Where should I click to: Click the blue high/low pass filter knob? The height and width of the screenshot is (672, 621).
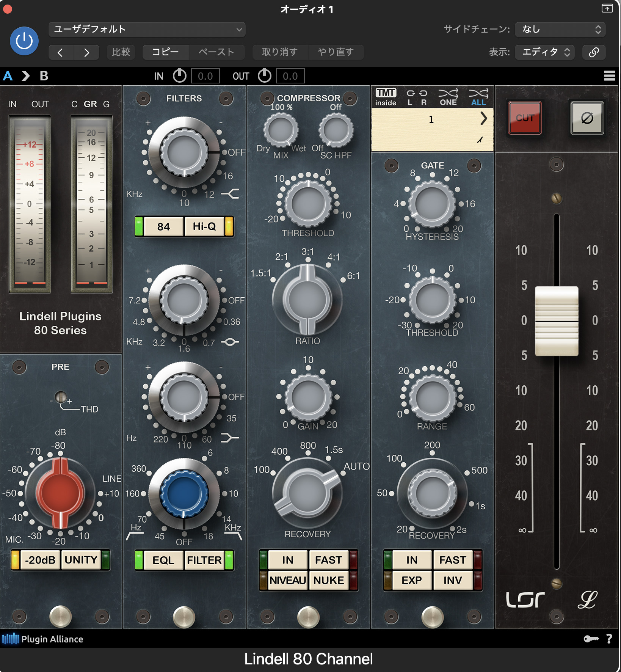tap(184, 494)
